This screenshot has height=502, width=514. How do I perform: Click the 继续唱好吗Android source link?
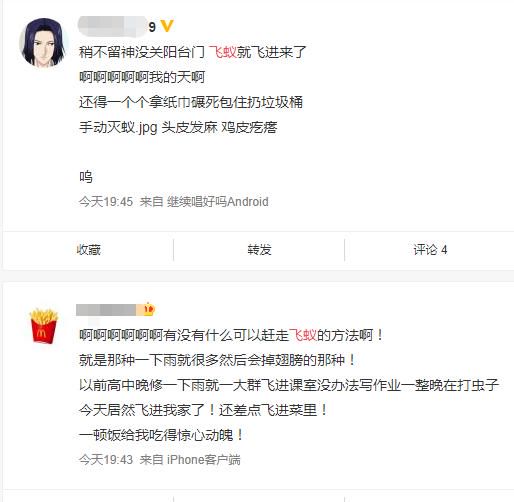point(218,202)
